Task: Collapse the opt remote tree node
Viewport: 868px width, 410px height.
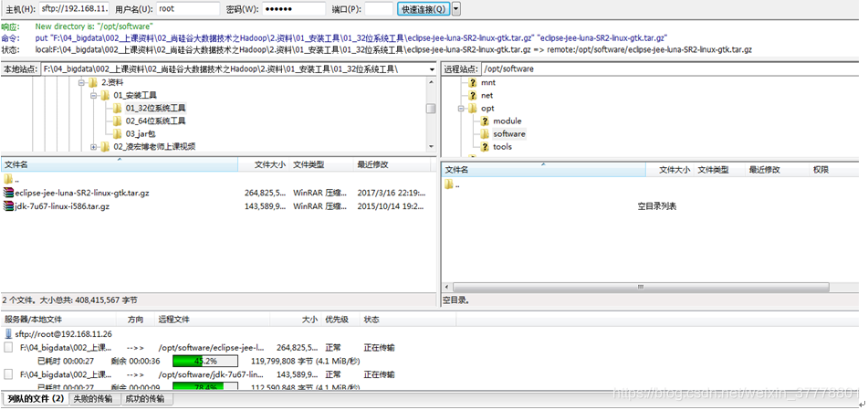Action: (x=461, y=108)
